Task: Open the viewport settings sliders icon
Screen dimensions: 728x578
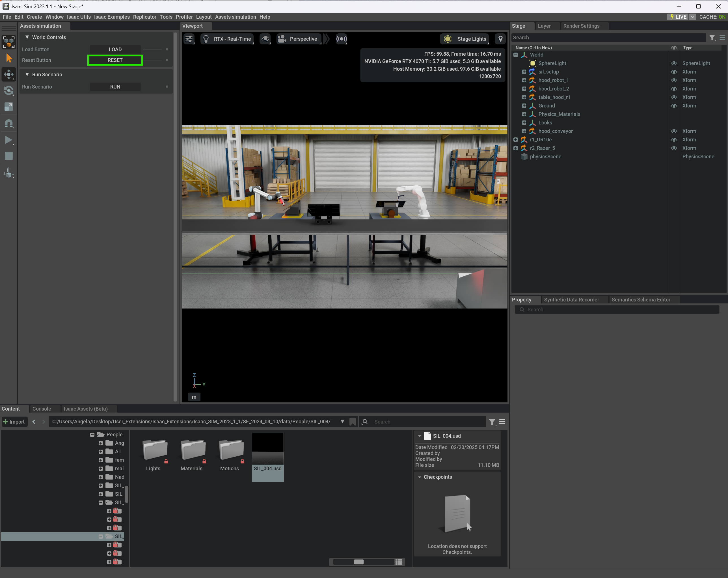Action: pyautogui.click(x=189, y=39)
